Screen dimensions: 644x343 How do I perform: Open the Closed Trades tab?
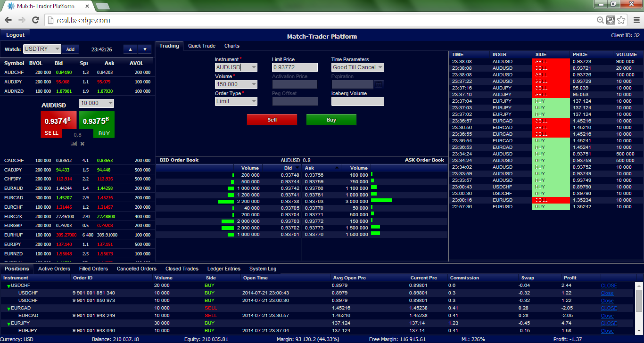pos(182,269)
